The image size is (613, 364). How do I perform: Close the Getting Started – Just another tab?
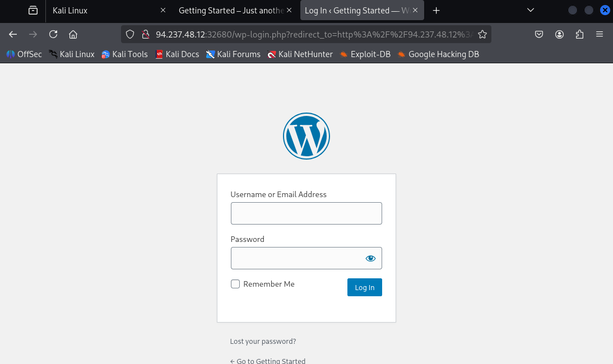point(289,10)
